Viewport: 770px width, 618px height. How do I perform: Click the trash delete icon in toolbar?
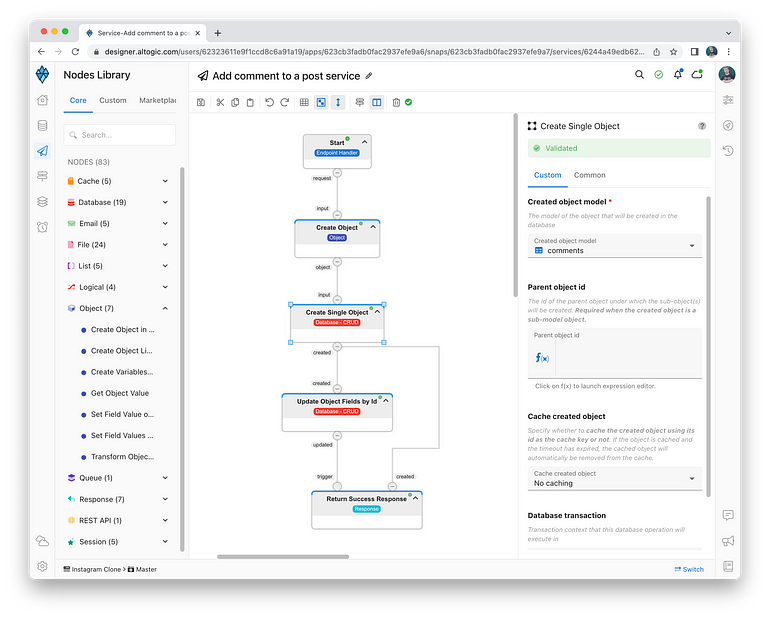396,102
